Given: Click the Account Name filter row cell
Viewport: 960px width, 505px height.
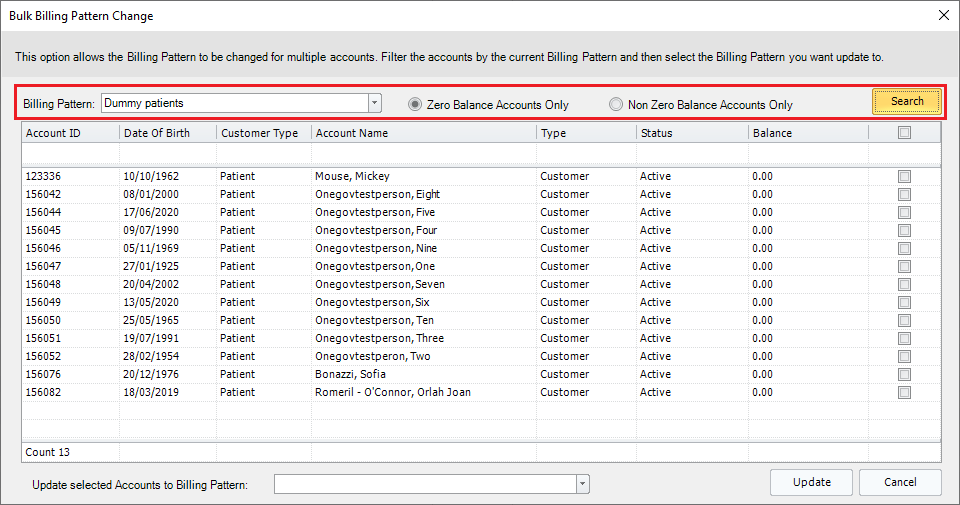Looking at the screenshot, I should tap(423, 154).
